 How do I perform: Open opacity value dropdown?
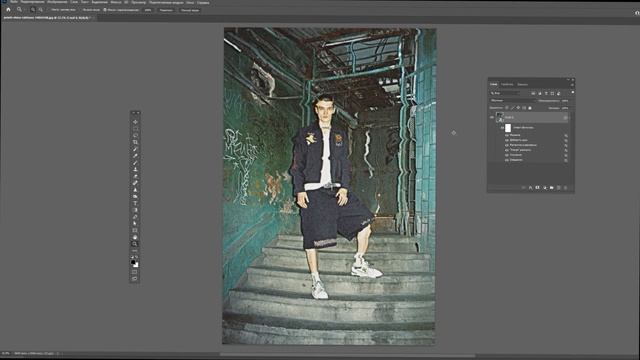(x=565, y=100)
